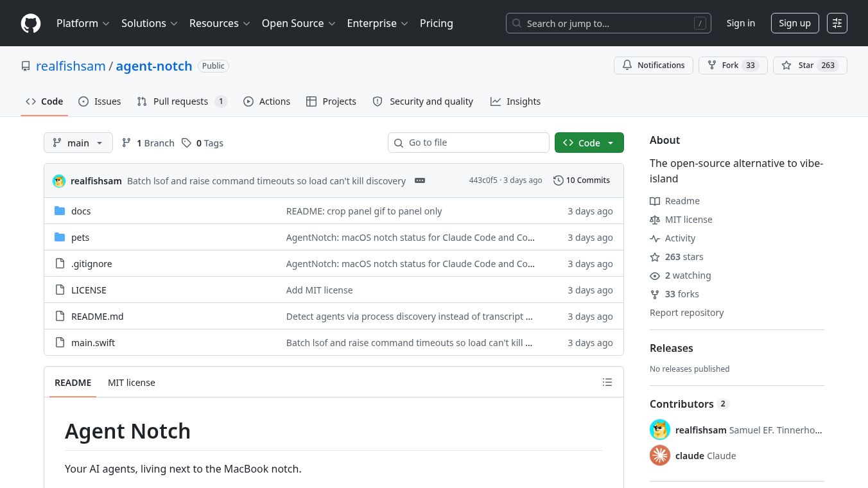Click the Notifications bell button
Image resolution: width=868 pixels, height=488 pixels.
(x=654, y=65)
